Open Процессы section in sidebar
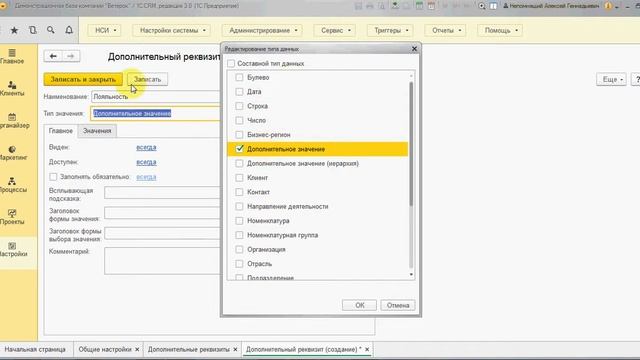 click(12, 185)
